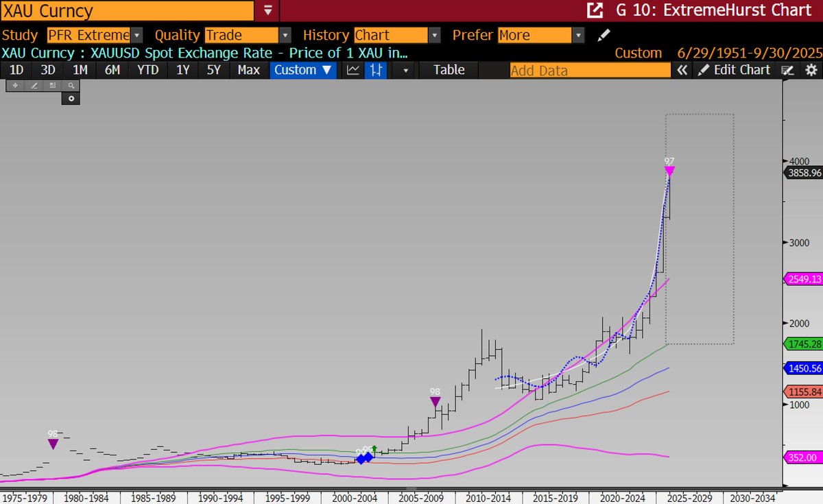Image resolution: width=823 pixels, height=504 pixels.
Task: Open the chart style dropdown arrow
Action: tap(405, 70)
